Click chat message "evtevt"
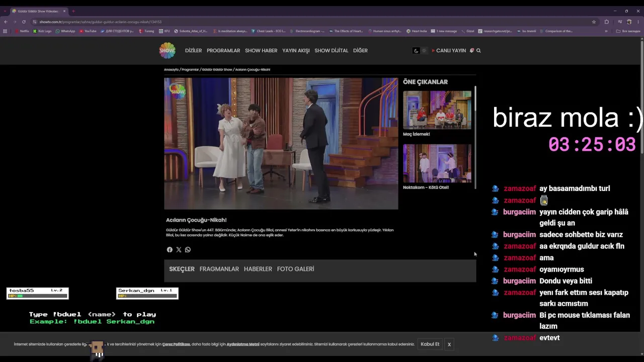This screenshot has height=362, width=644. (549, 338)
